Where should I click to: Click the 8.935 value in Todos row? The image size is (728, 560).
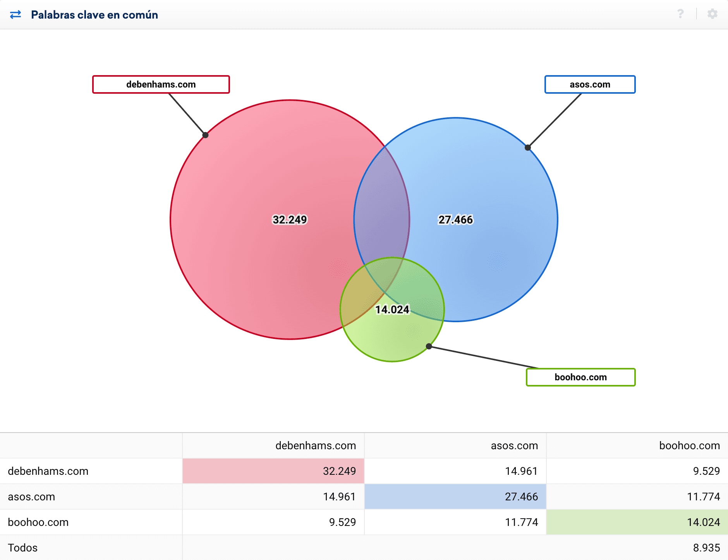coord(706,548)
